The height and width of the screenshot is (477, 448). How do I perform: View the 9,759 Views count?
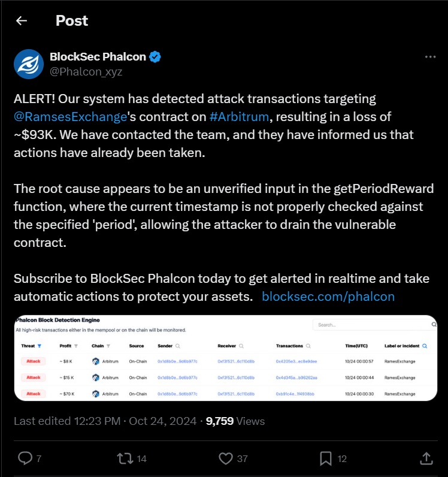click(235, 421)
